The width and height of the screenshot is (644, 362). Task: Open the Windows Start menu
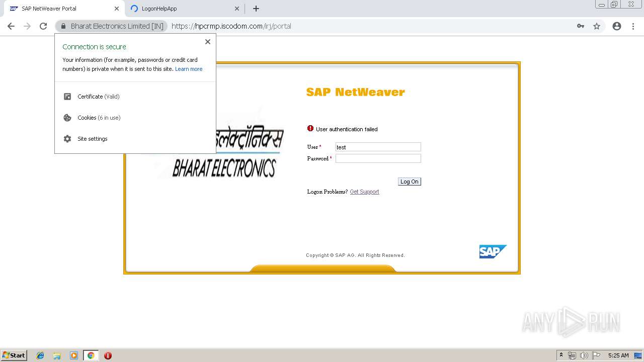click(14, 355)
